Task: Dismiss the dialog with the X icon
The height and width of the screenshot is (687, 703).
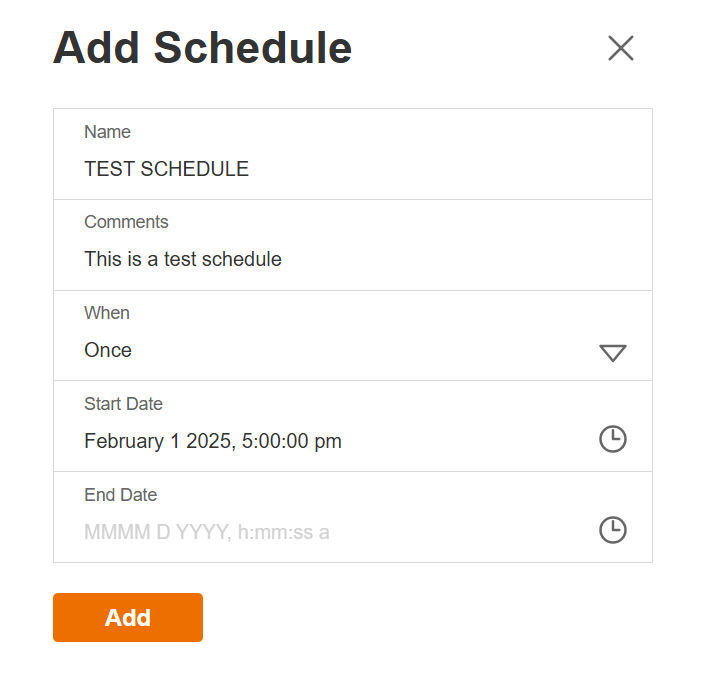Action: tap(621, 48)
